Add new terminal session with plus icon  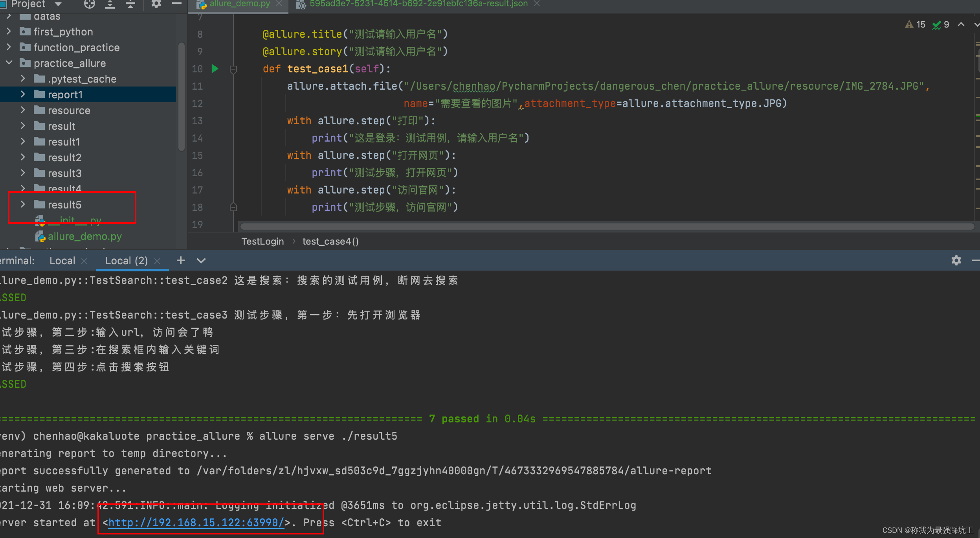[x=180, y=260]
